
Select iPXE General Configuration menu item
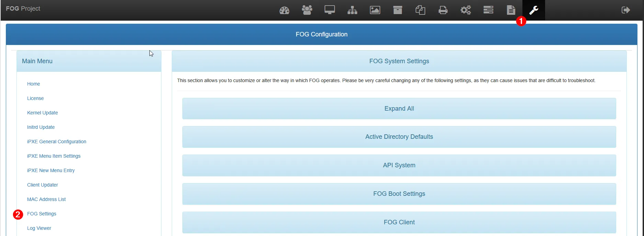57,142
